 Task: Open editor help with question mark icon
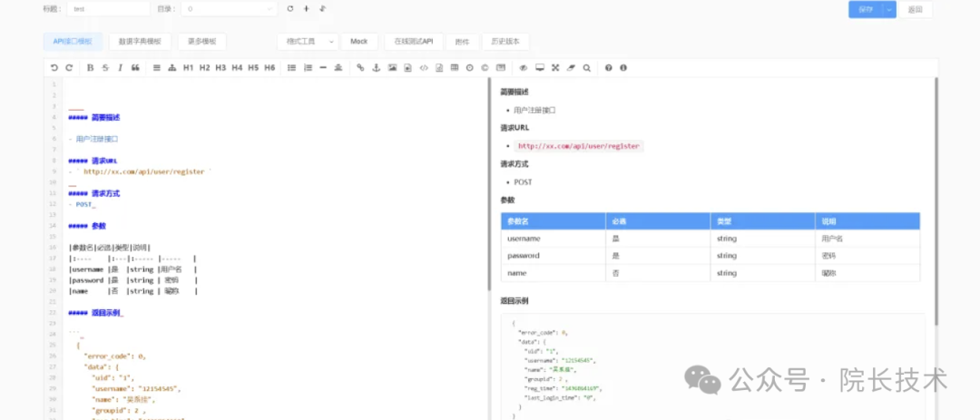click(608, 67)
